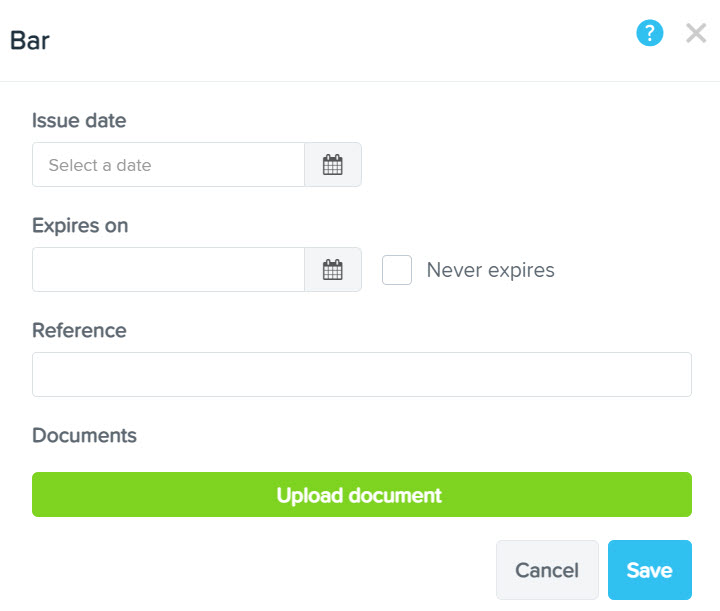Close the Bar dialog with the X
Screen dimensions: 720x611
click(696, 33)
